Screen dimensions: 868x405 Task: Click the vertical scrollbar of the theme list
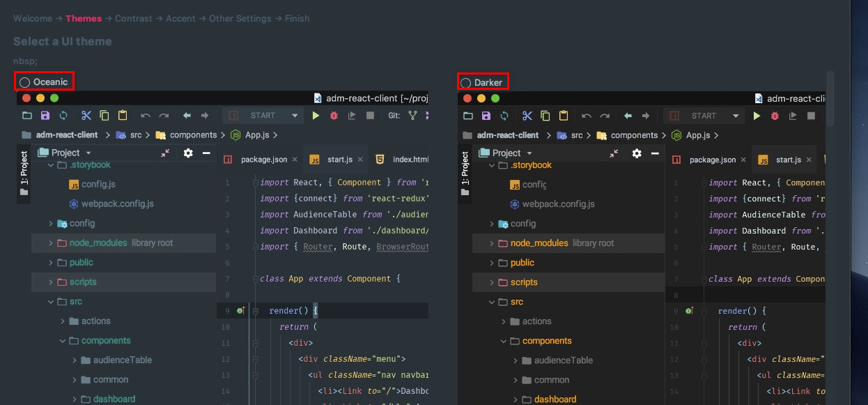[x=830, y=98]
